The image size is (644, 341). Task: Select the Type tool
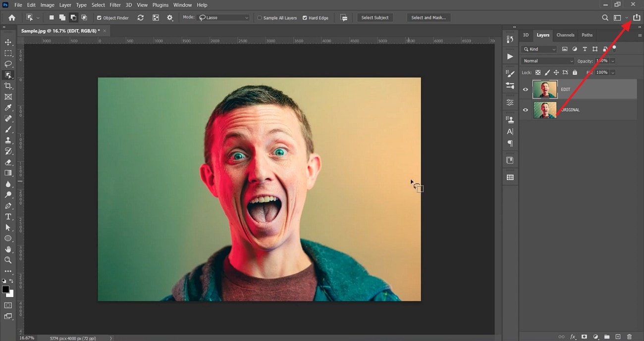point(8,216)
